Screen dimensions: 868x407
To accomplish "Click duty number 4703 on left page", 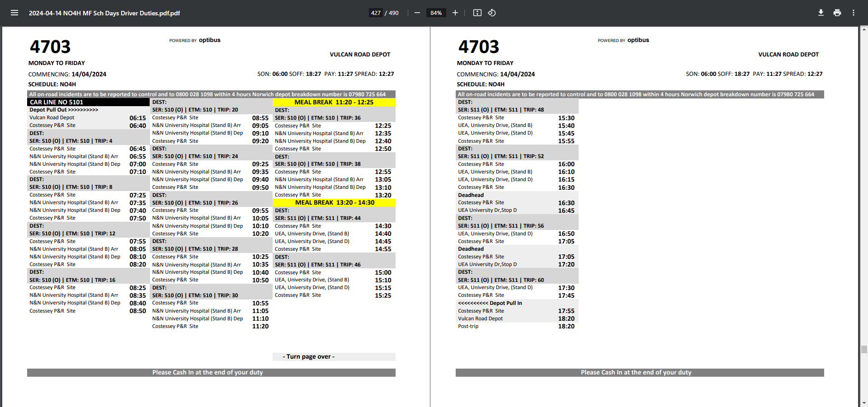I will (50, 47).
